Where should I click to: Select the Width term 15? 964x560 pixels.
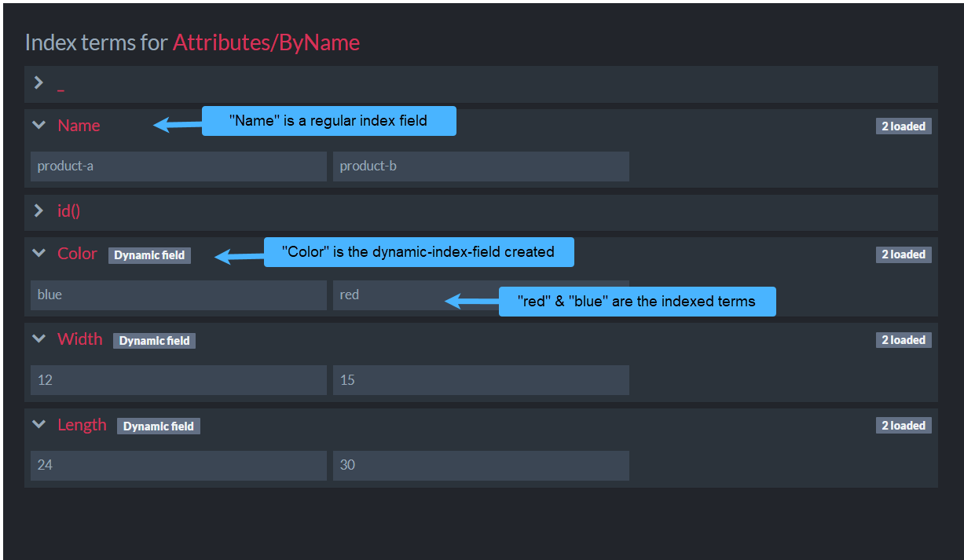pyautogui.click(x=481, y=380)
